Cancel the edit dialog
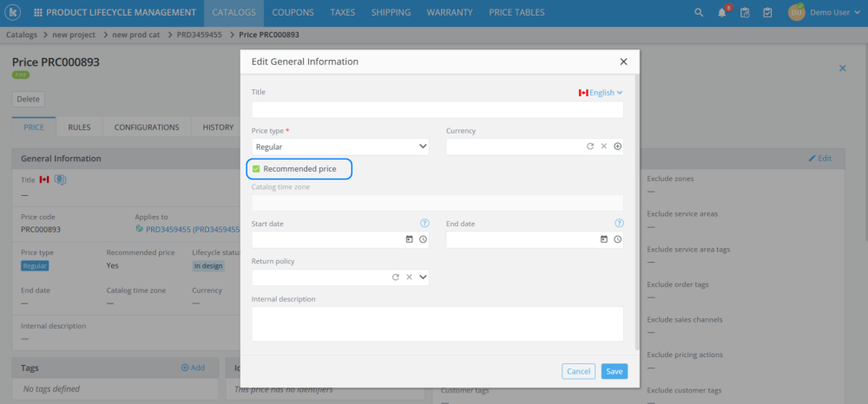The image size is (868, 404). (x=578, y=371)
